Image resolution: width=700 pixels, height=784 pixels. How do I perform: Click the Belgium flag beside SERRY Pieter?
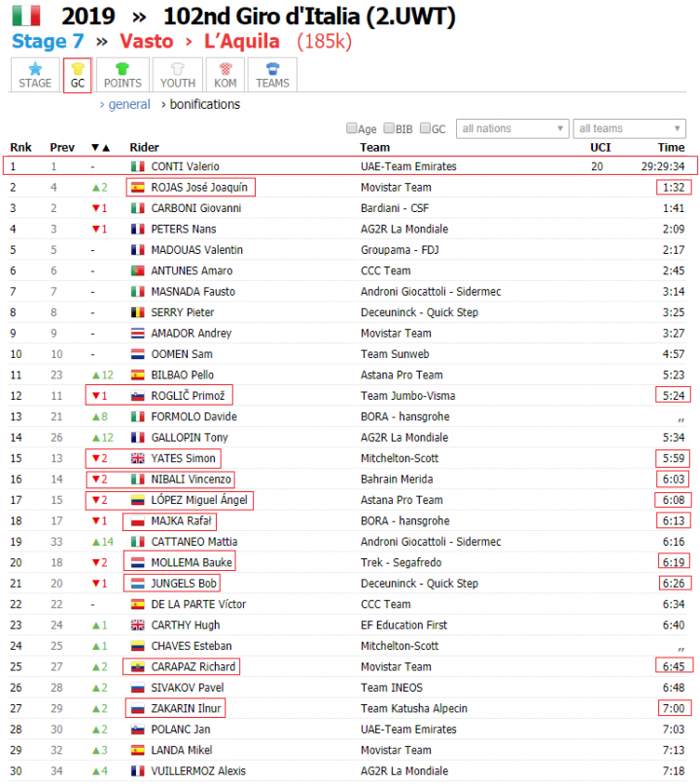(x=137, y=312)
